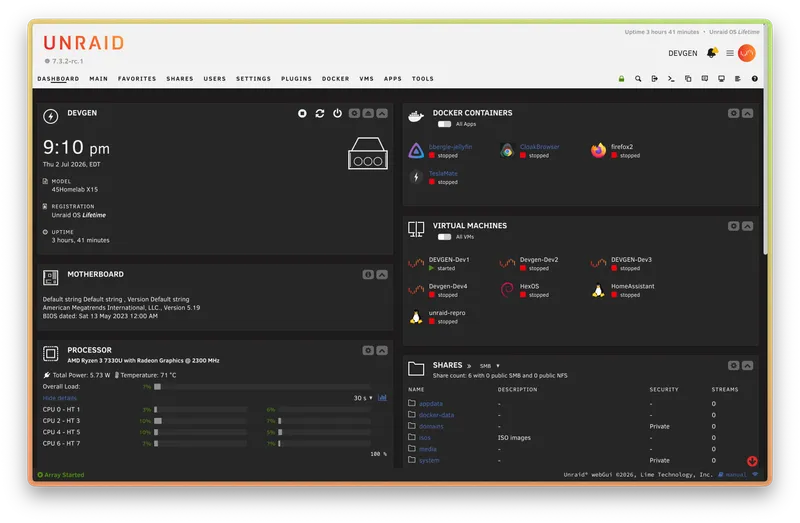Open the Tools tab
The height and width of the screenshot is (523, 800).
pyautogui.click(x=422, y=79)
